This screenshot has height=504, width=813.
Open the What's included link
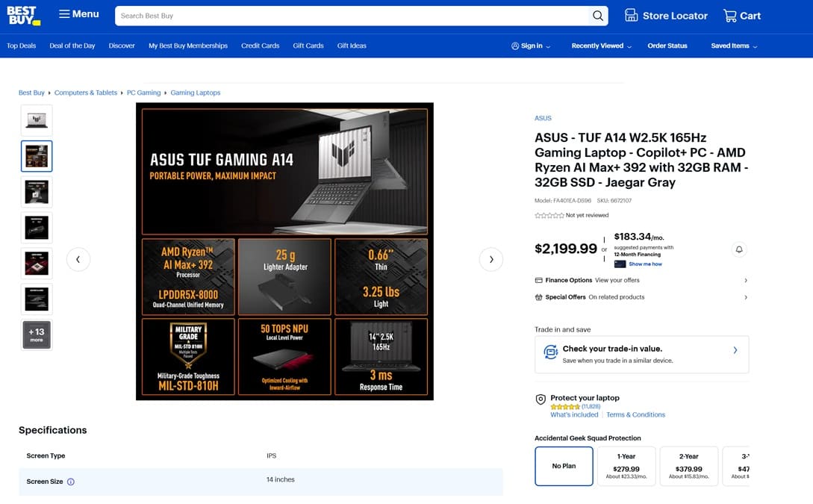574,414
